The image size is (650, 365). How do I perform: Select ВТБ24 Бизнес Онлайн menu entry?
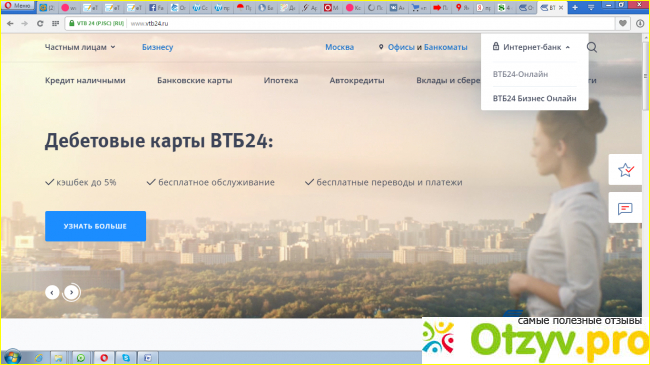534,98
